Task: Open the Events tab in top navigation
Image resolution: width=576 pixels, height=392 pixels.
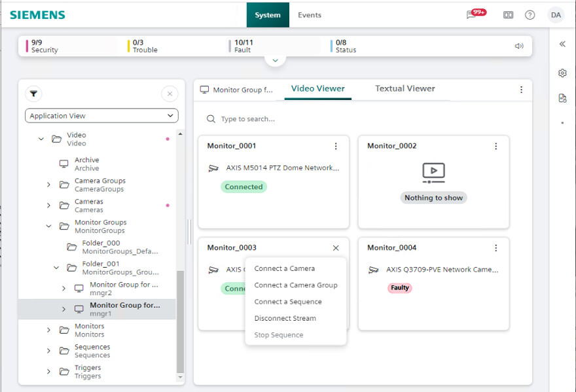Action: point(309,15)
